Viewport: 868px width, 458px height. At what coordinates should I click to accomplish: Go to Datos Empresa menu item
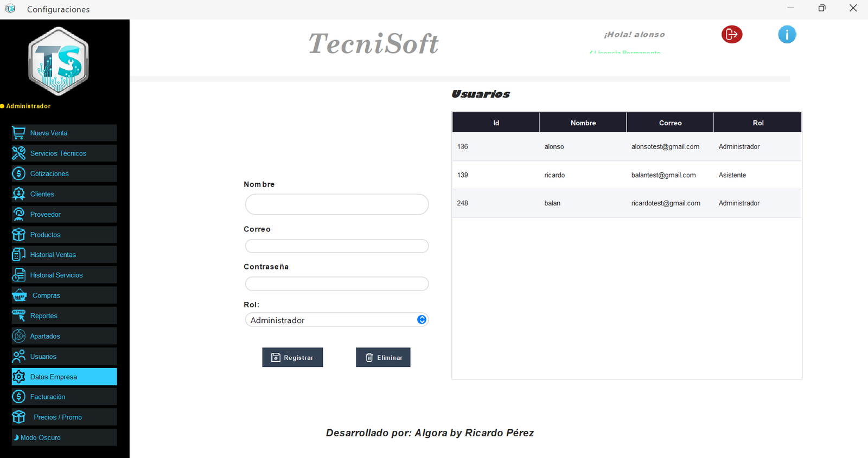(x=64, y=377)
